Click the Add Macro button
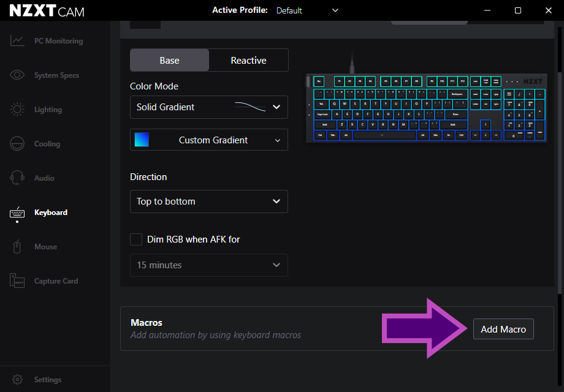564x392 pixels. [503, 329]
